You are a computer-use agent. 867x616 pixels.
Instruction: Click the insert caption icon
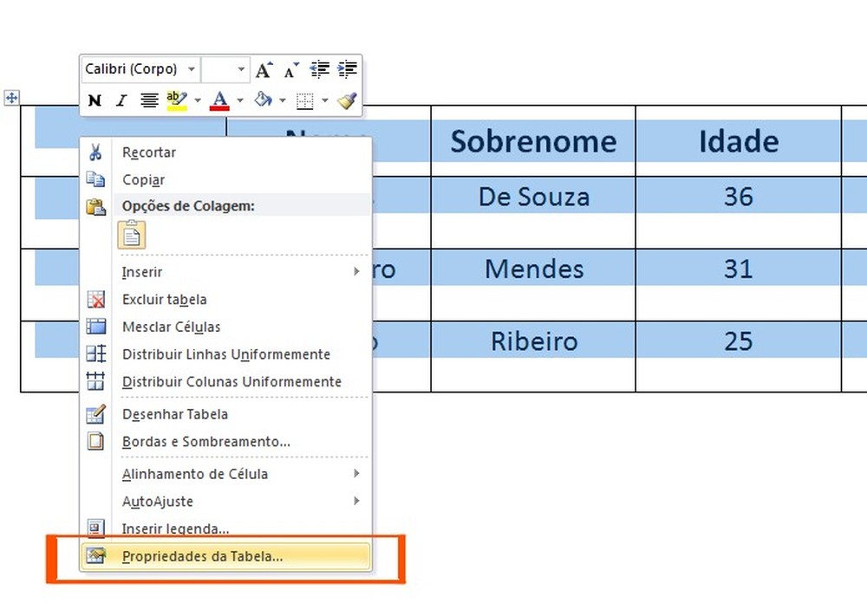point(96,528)
